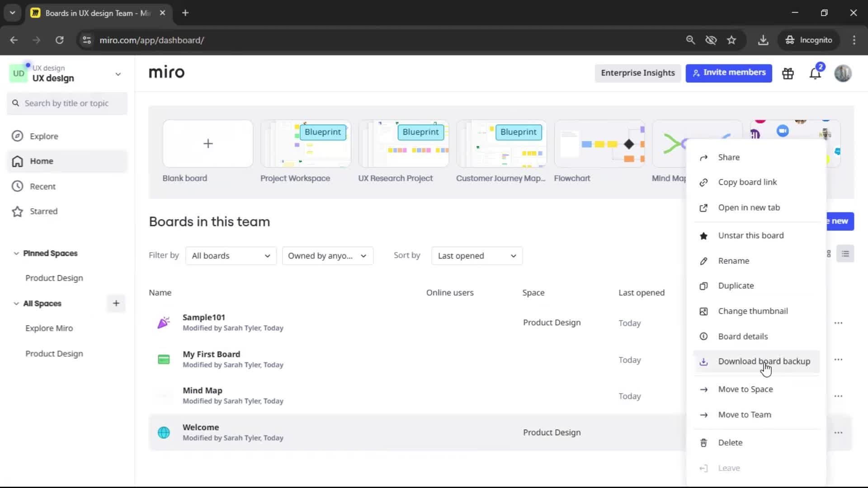Click the Welcome board globe icon
The height and width of the screenshot is (488, 868).
click(164, 432)
